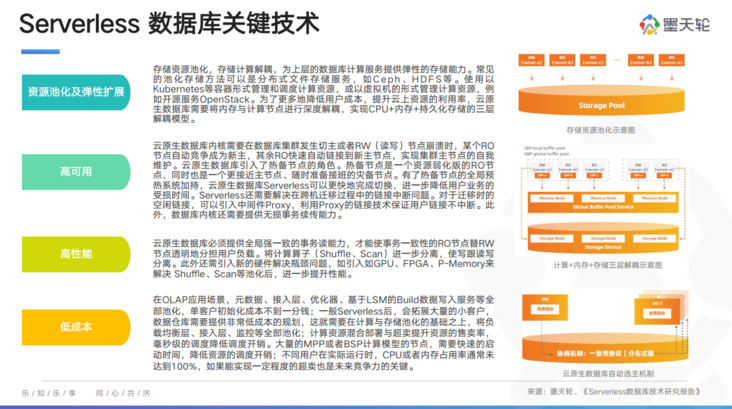732x409 pixels.
Task: Click the teal 资源池化及弹性扩展 label
Action: (x=76, y=92)
